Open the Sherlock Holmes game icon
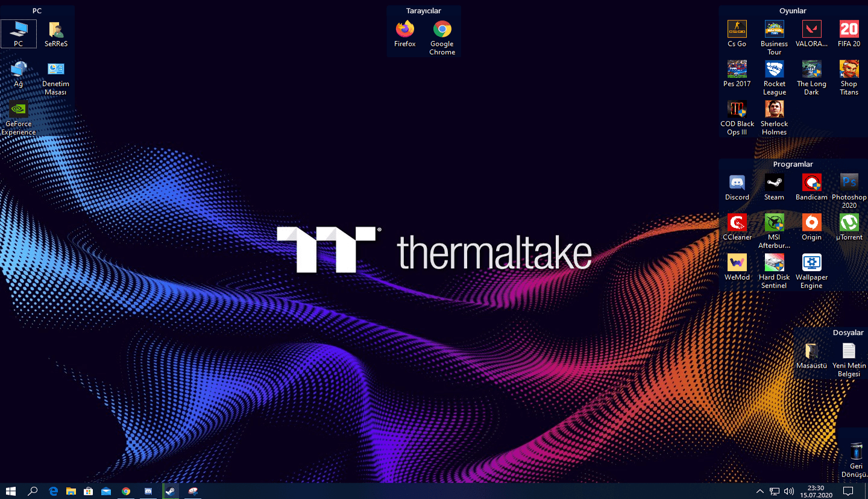Image resolution: width=868 pixels, height=499 pixels. click(775, 118)
